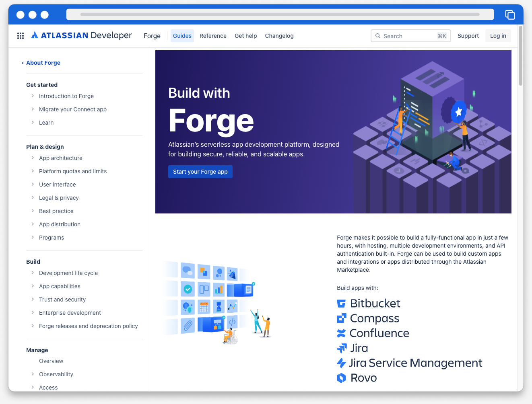The image size is (532, 404).
Task: Open the app switcher grid icon
Action: [x=21, y=36]
